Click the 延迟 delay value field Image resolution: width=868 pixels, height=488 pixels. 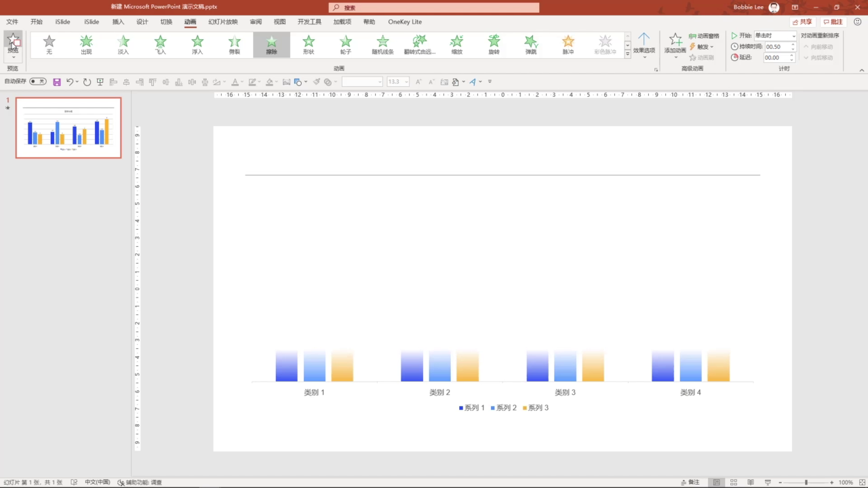pyautogui.click(x=777, y=58)
